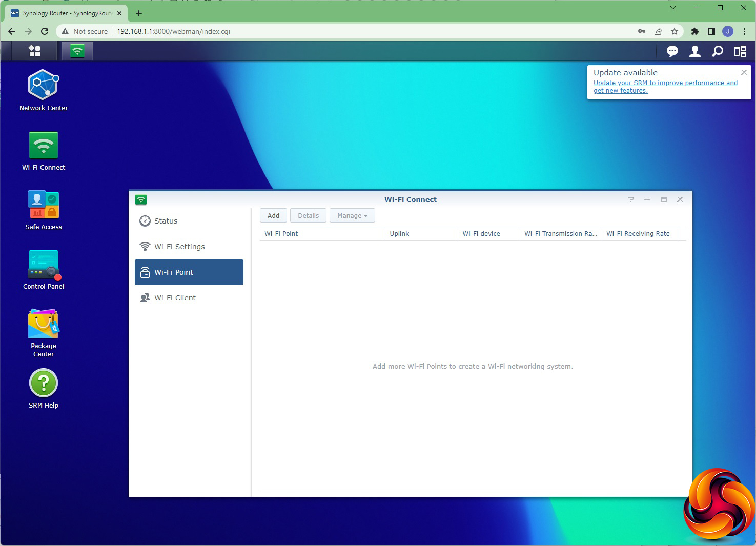Viewport: 756px width, 546px height.
Task: Select the Synology Router browser tab
Action: (66, 13)
